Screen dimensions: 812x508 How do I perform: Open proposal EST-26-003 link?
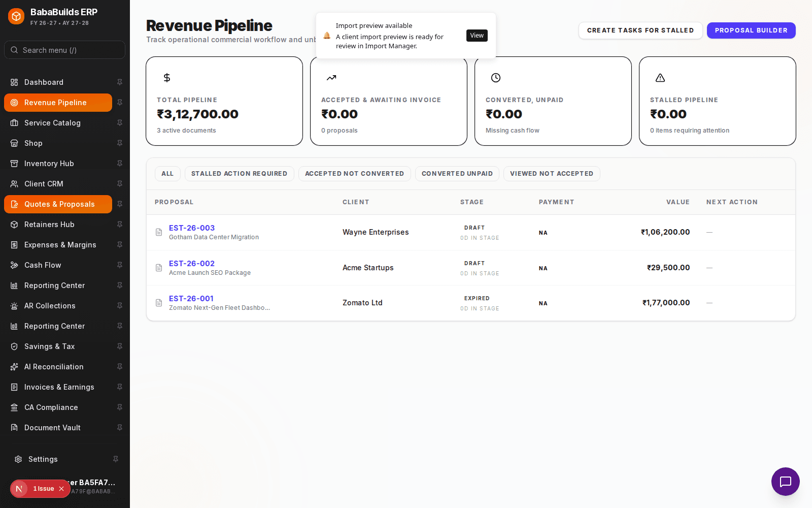[192, 228]
